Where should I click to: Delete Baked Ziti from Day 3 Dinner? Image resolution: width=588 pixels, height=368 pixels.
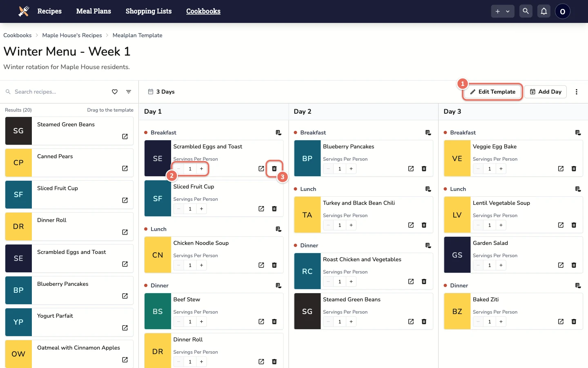[x=574, y=322]
